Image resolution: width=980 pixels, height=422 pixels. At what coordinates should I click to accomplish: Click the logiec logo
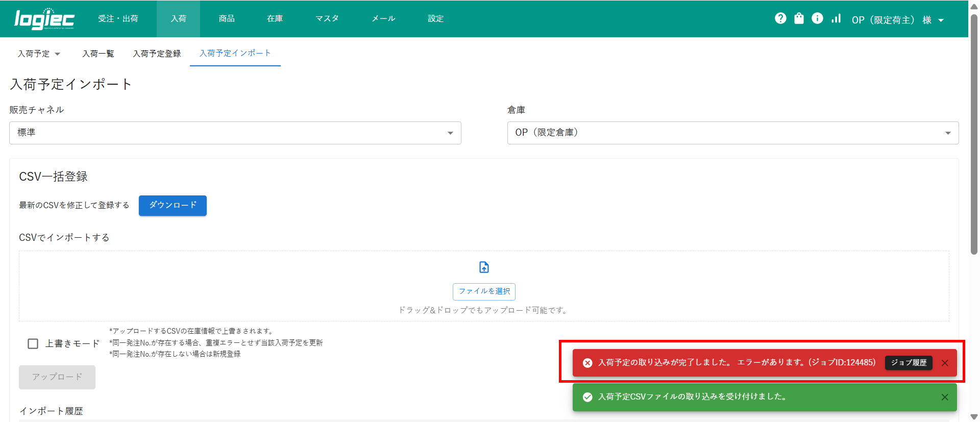click(x=44, y=19)
